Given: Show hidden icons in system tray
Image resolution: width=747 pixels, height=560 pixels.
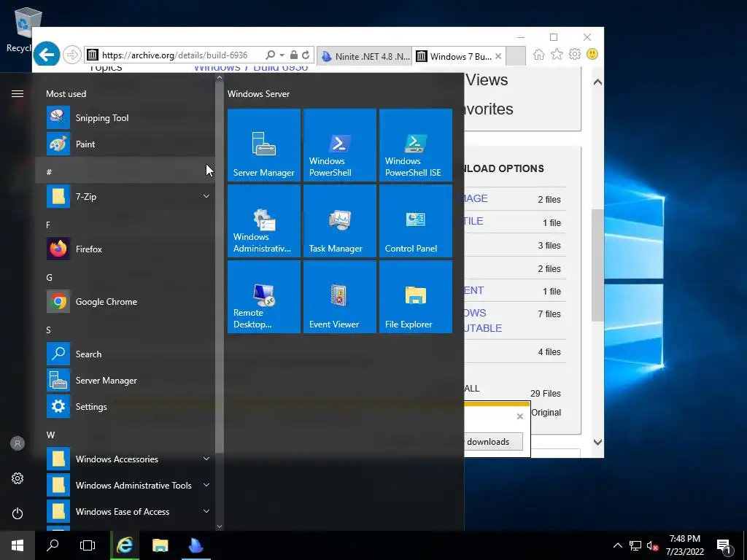Looking at the screenshot, I should click(x=617, y=545).
